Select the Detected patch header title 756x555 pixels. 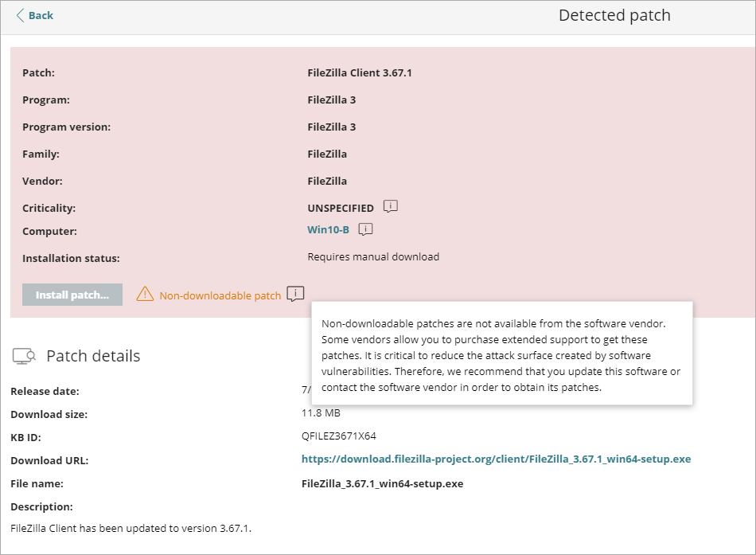tap(614, 14)
